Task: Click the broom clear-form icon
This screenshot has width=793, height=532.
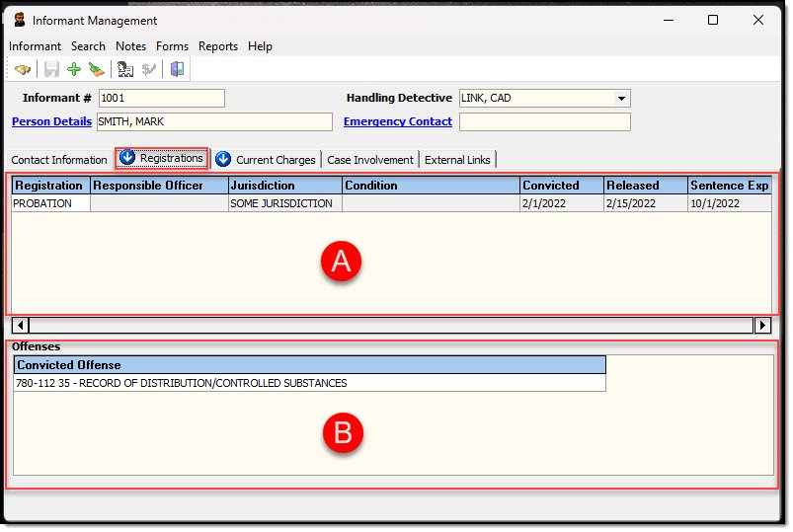Action: click(96, 69)
